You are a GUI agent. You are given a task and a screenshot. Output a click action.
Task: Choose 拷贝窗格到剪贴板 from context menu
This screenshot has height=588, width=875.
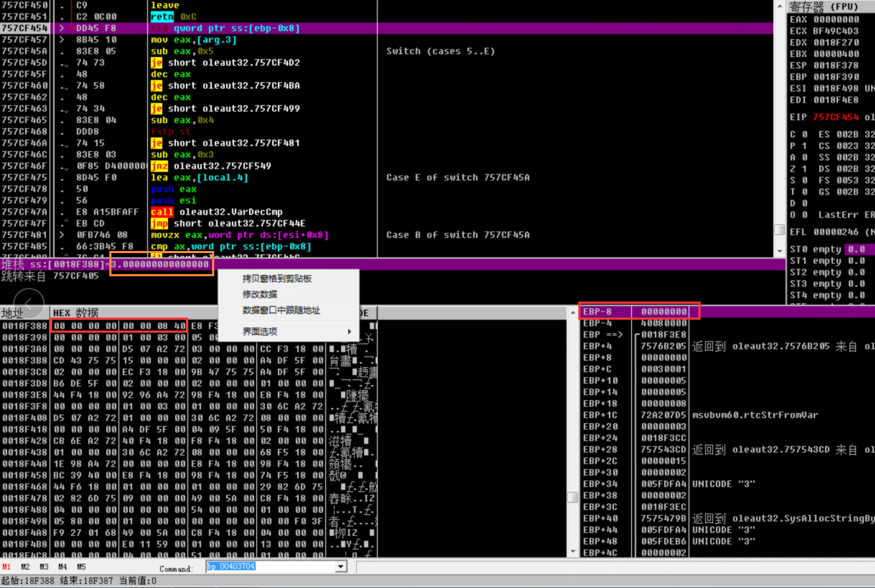pyautogui.click(x=277, y=278)
